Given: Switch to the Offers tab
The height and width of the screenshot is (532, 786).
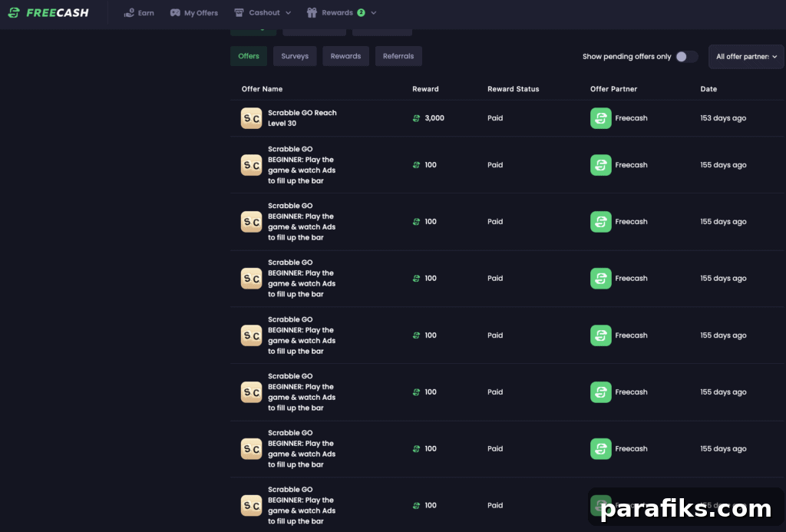Looking at the screenshot, I should tap(249, 56).
